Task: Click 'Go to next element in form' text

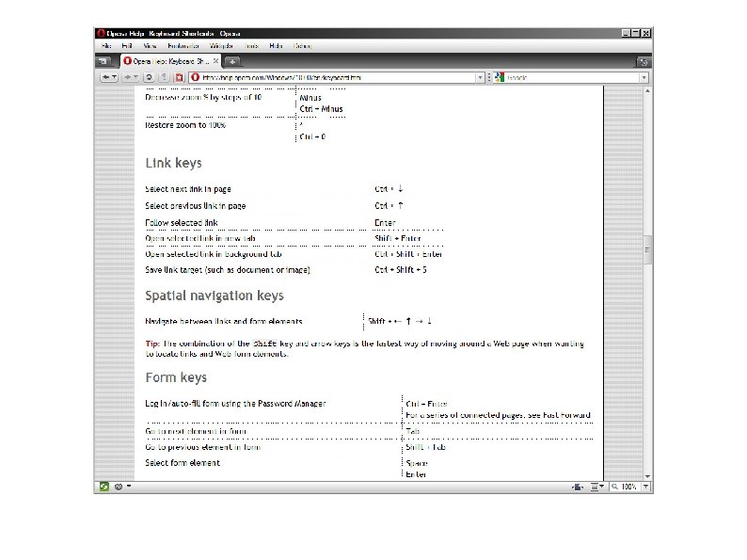Action: (x=196, y=431)
